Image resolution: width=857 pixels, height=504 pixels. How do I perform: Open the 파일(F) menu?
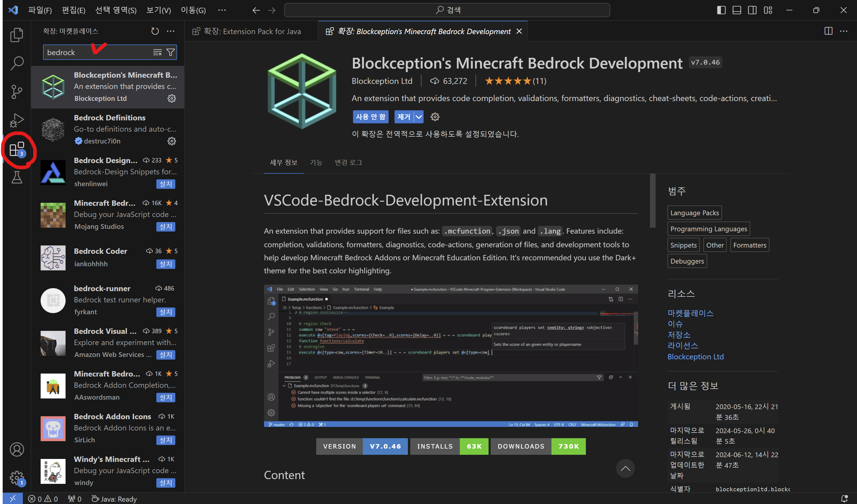click(40, 10)
